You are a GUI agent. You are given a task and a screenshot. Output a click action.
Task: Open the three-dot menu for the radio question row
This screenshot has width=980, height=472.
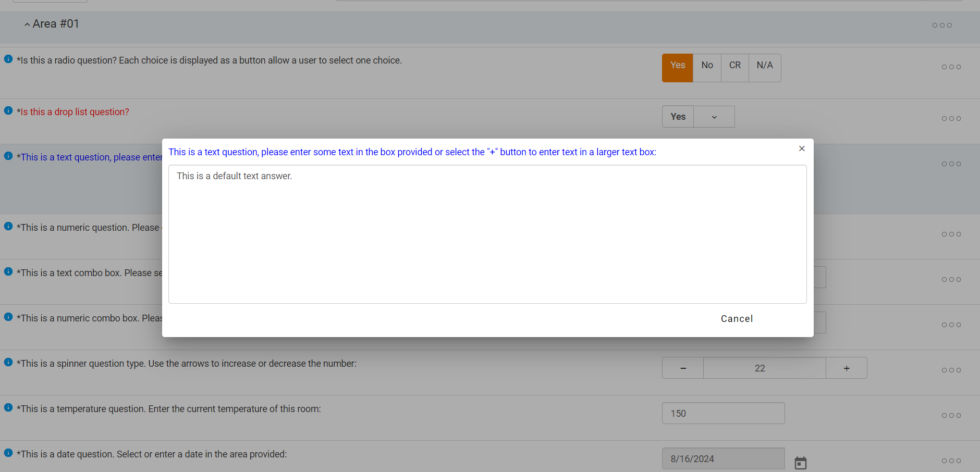coord(951,67)
